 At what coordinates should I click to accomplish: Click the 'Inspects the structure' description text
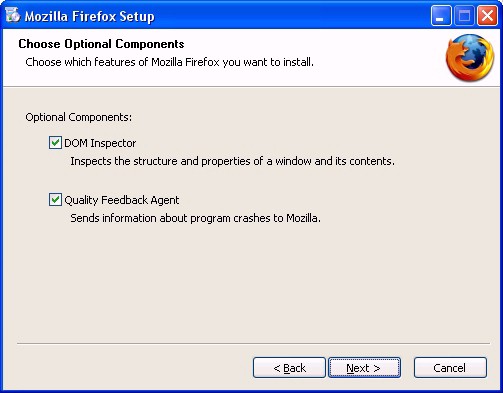(x=232, y=161)
